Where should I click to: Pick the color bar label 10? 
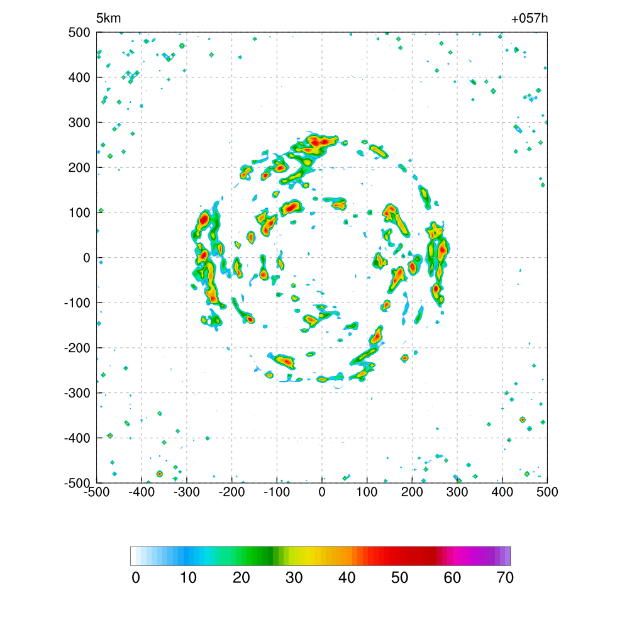click(189, 578)
